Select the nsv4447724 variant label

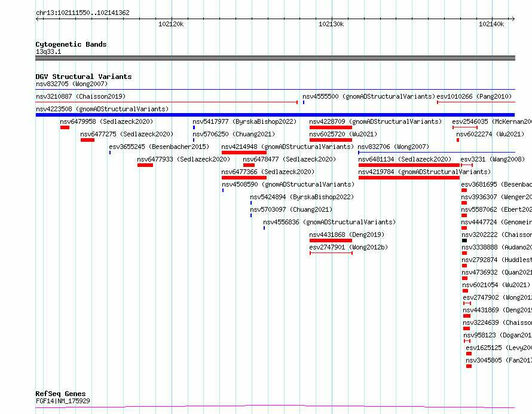[496, 222]
